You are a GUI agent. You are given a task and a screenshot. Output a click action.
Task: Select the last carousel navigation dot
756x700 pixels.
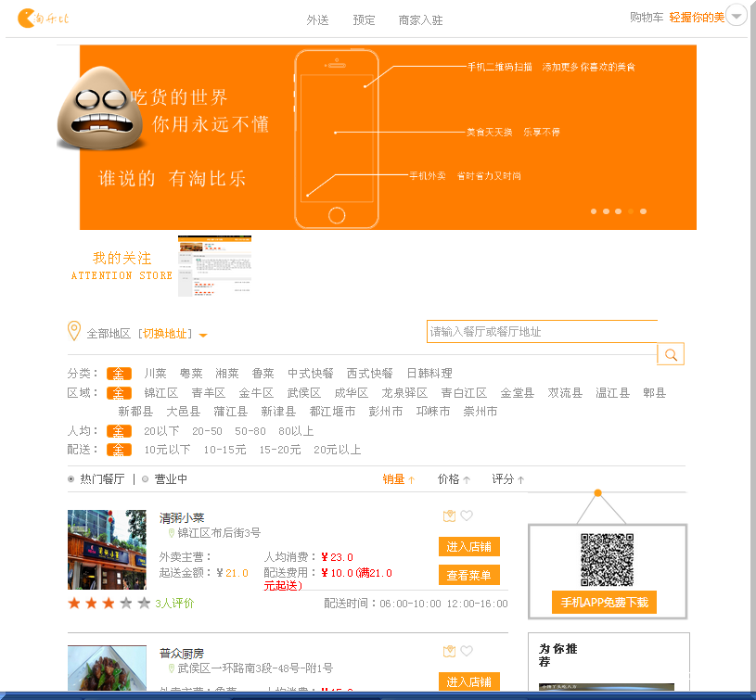pyautogui.click(x=643, y=211)
